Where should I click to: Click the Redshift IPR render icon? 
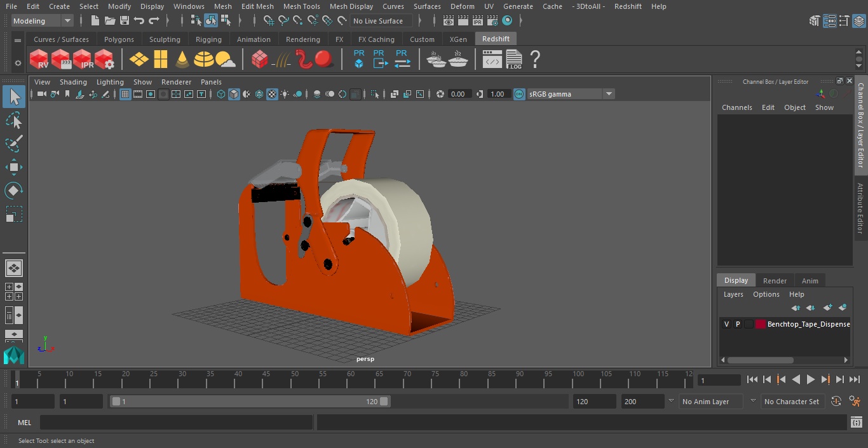83,60
